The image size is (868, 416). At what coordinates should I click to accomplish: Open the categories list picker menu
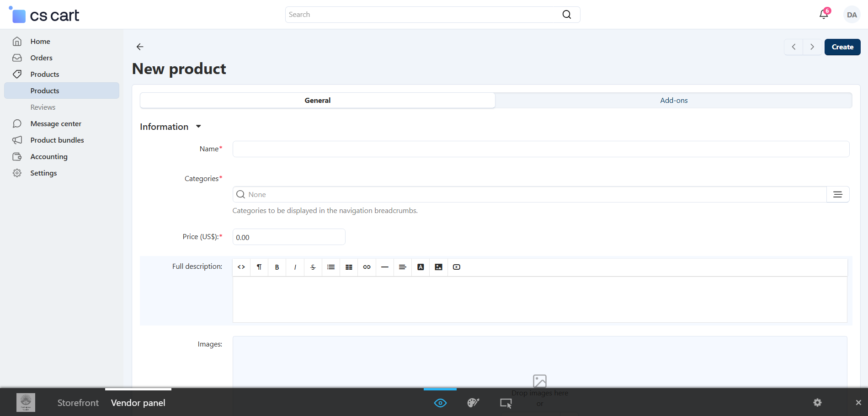click(x=837, y=194)
